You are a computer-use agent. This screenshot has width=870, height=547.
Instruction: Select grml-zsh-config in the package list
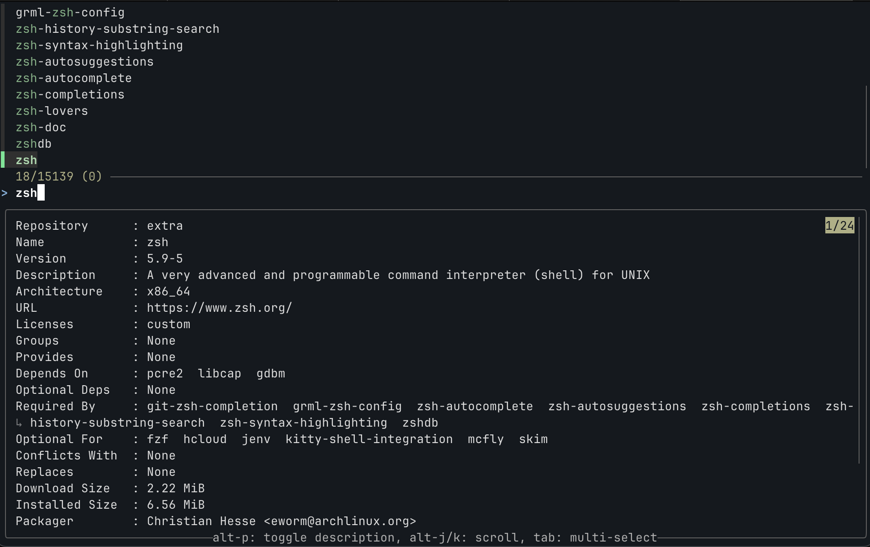click(70, 13)
